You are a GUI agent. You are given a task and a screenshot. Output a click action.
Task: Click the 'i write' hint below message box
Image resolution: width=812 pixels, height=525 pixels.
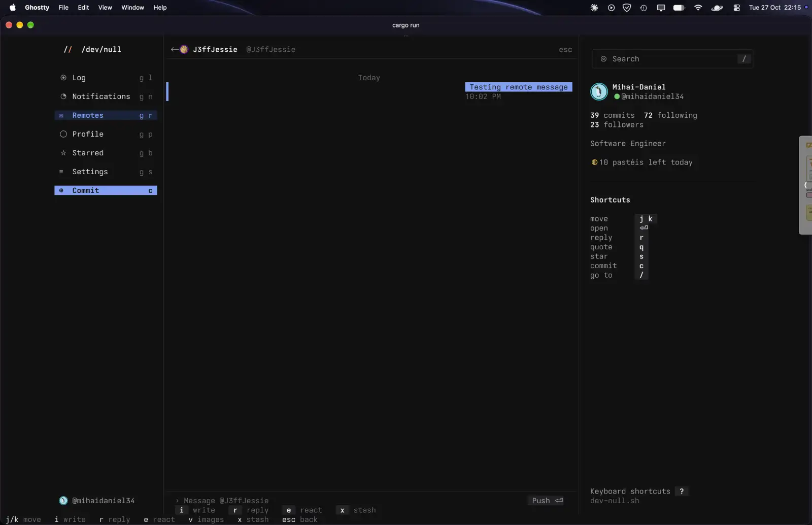pos(196,510)
